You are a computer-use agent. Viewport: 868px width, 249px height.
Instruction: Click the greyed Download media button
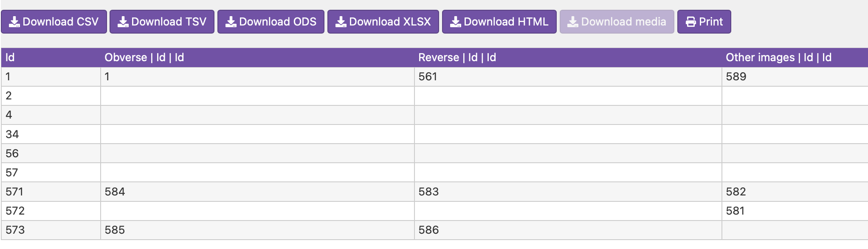click(x=617, y=22)
